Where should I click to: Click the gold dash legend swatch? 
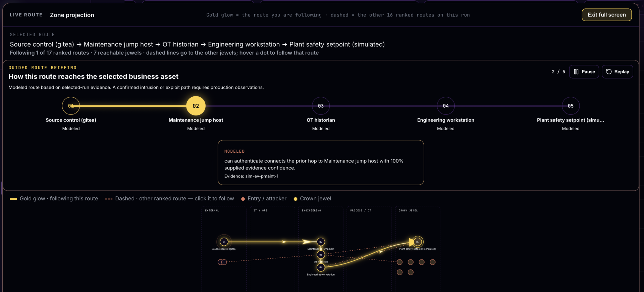[x=13, y=199]
